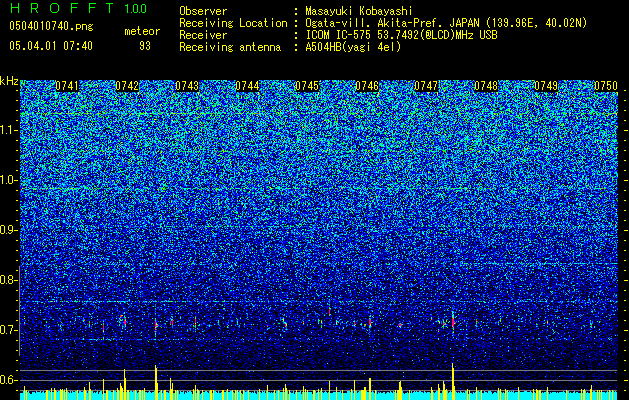
Task: Click the Receiver label
Action: pyautogui.click(x=203, y=35)
